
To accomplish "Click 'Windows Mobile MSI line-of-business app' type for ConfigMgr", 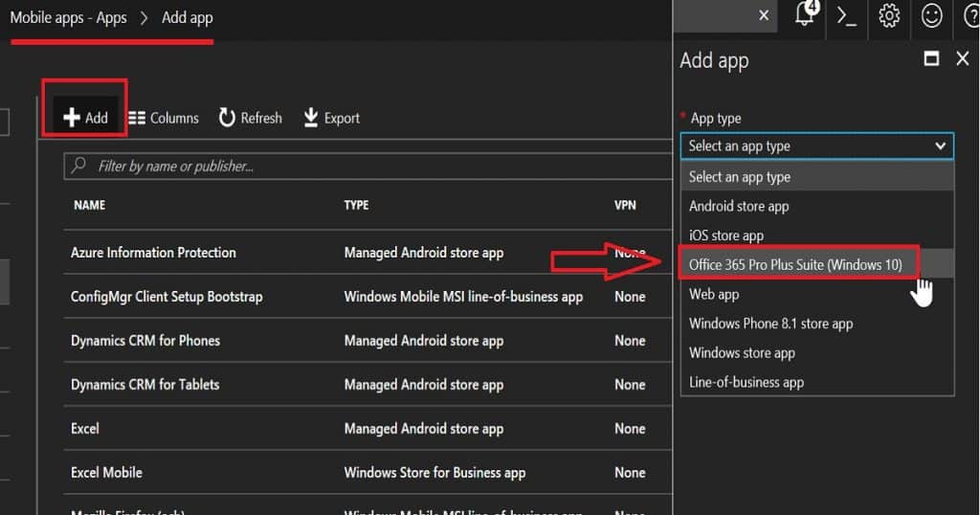I will (x=463, y=296).
